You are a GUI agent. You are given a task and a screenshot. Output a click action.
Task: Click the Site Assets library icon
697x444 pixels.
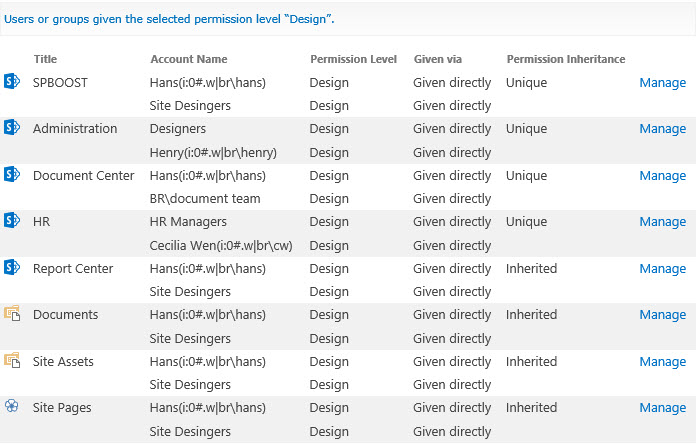point(12,360)
